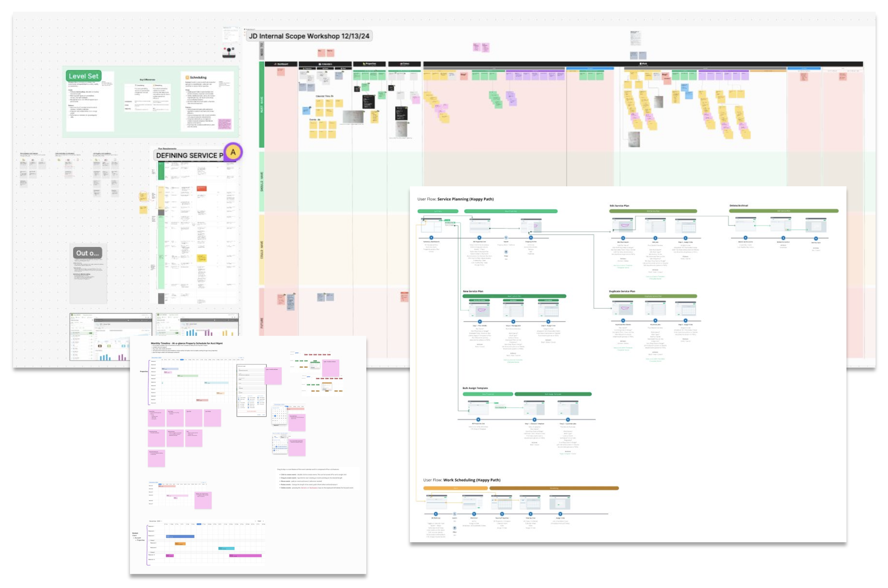Click the polaroid camera widget icon
This screenshot has height=588, width=888.
228,52
